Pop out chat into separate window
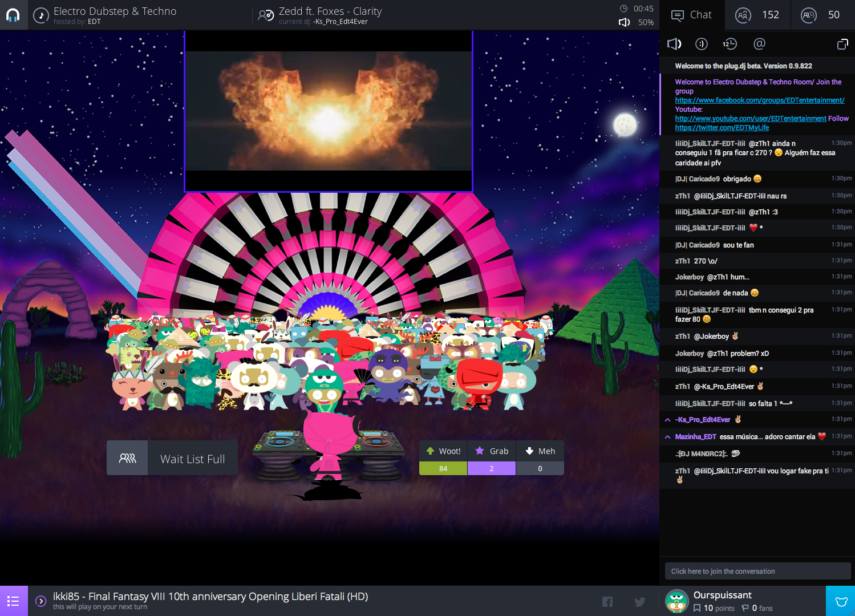The image size is (855, 616). pyautogui.click(x=842, y=44)
